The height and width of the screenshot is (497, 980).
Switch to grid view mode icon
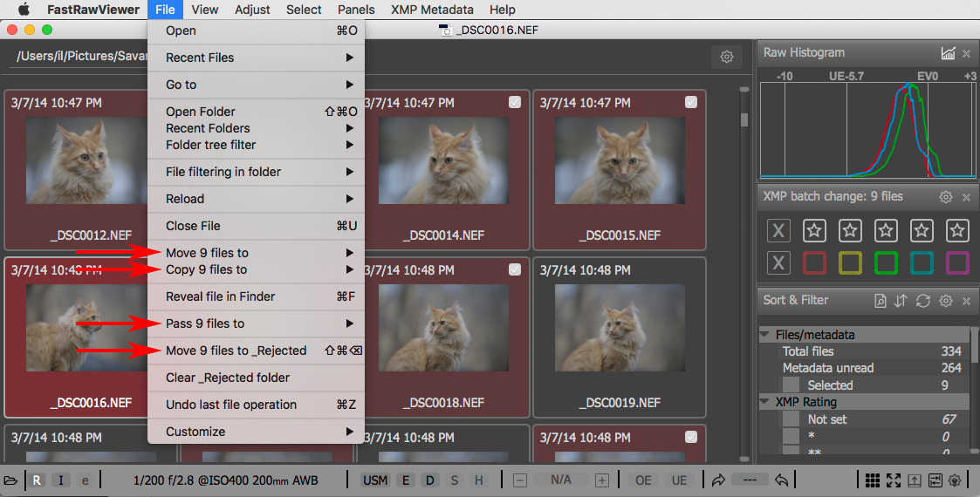(873, 480)
